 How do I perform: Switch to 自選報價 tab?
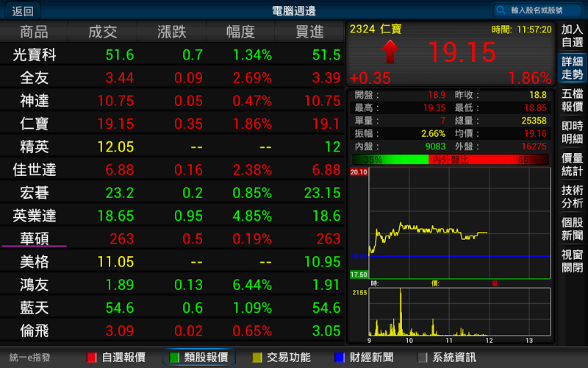click(x=116, y=358)
